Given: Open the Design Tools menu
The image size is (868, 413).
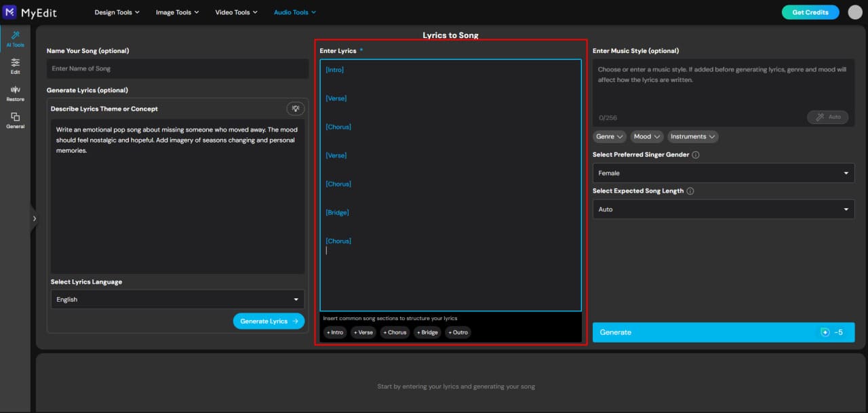Looking at the screenshot, I should pos(117,12).
